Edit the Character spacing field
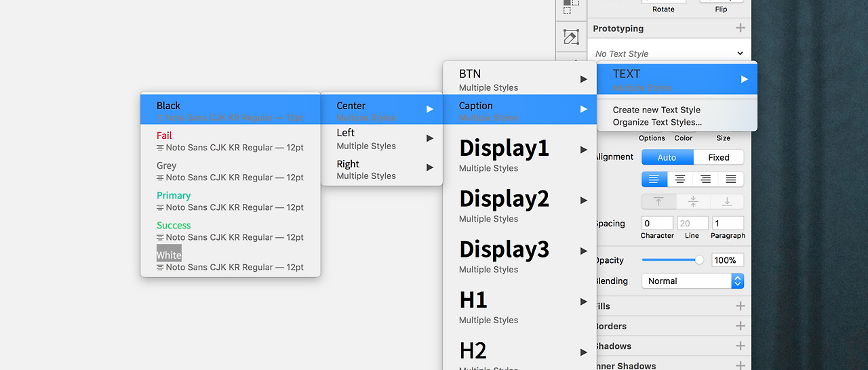The height and width of the screenshot is (370, 868). pos(657,223)
